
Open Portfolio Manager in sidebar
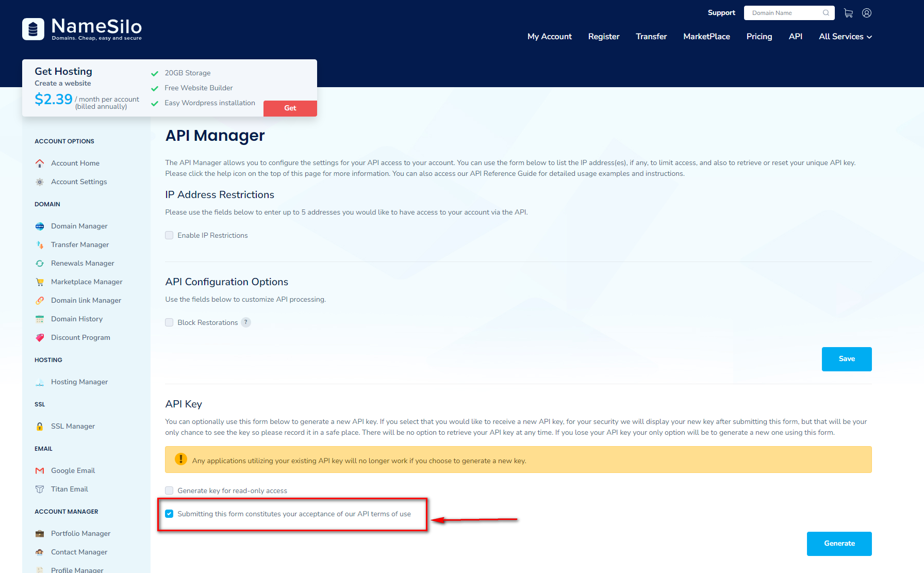(x=80, y=533)
